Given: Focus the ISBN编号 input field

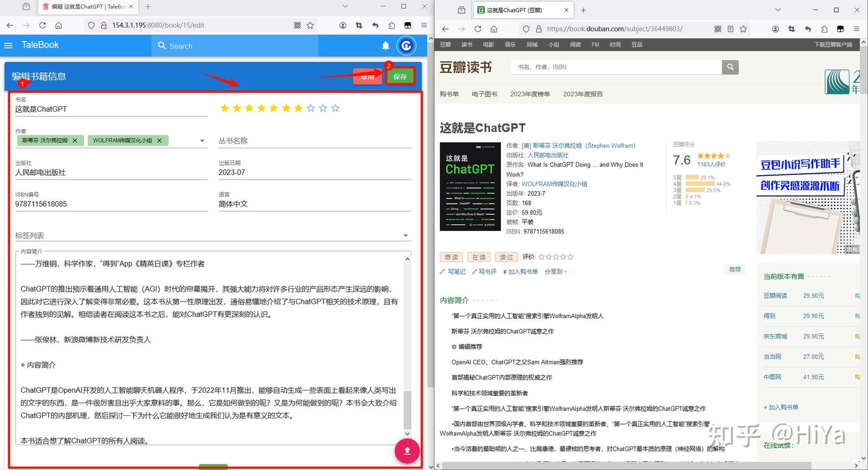Looking at the screenshot, I should tap(112, 204).
